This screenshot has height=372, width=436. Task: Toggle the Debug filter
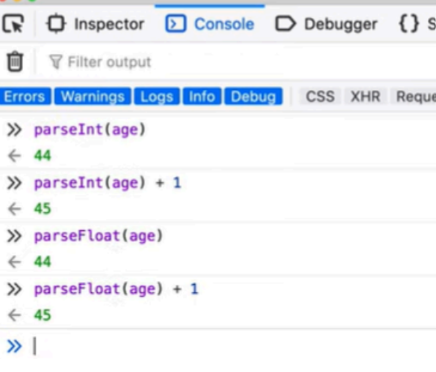pyautogui.click(x=253, y=97)
